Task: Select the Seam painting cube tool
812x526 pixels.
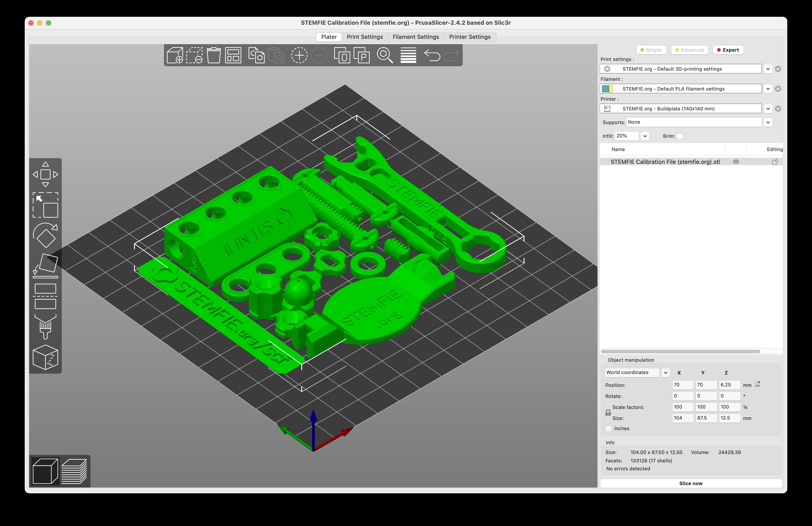Action: pos(45,357)
